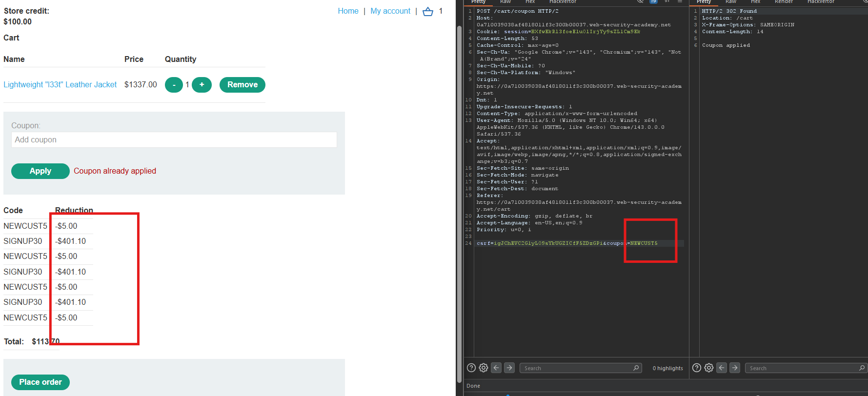Click the POST /cart/coupon HTTP/2 request line
Screen dimensions: 868x396
(518, 11)
